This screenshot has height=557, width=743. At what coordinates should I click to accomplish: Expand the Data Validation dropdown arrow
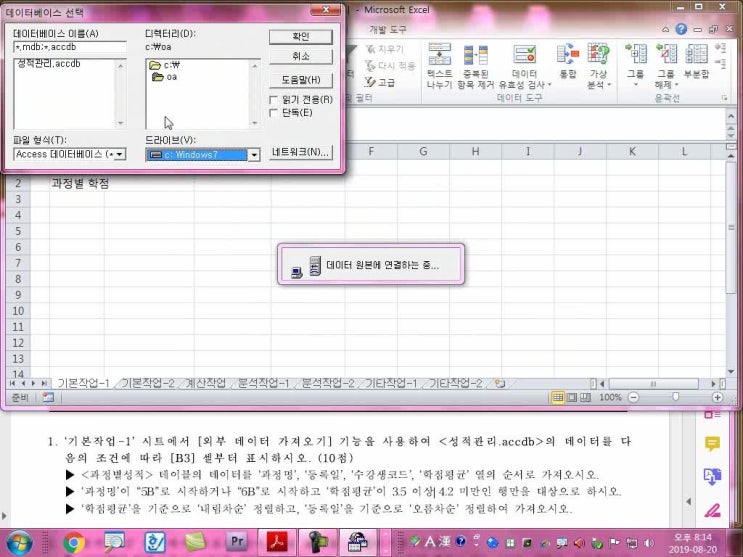coord(550,85)
